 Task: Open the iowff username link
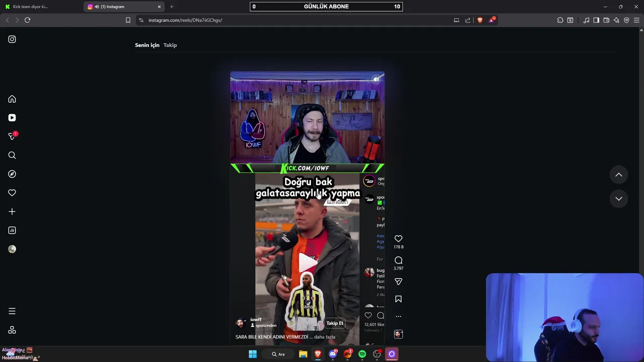point(256,319)
